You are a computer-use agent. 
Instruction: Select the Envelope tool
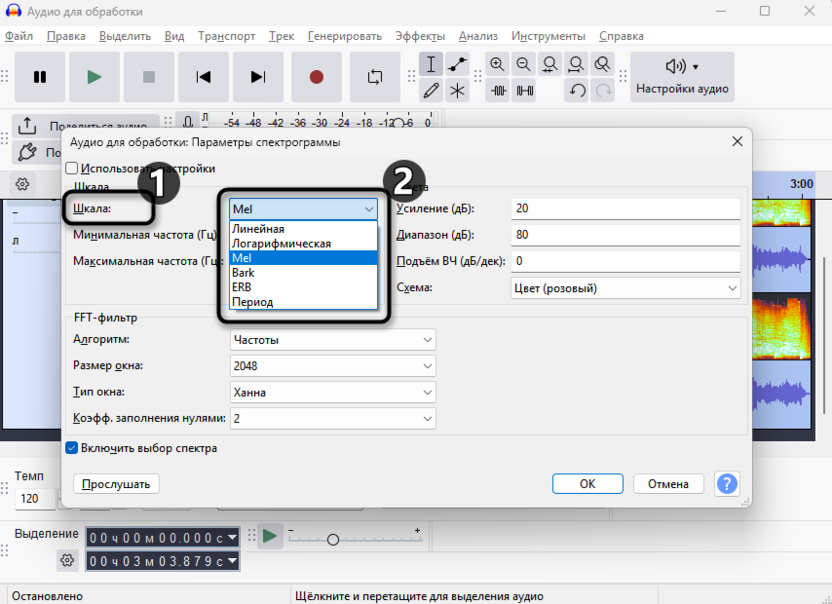pyautogui.click(x=457, y=65)
